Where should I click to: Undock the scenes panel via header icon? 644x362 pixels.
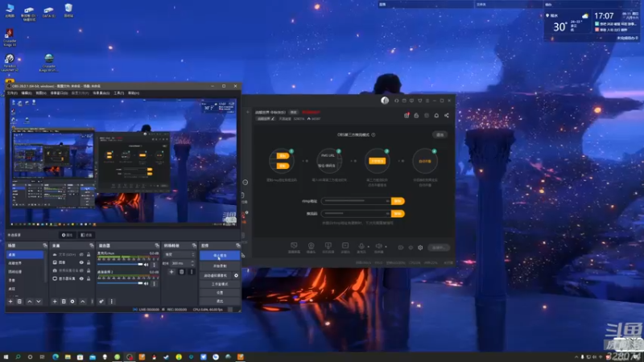coord(45,245)
